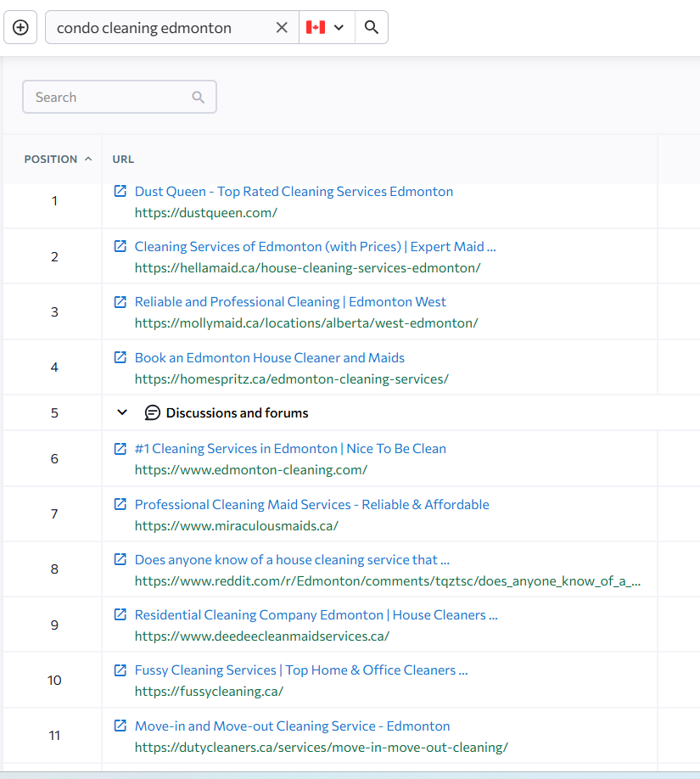The width and height of the screenshot is (700, 779).
Task: Click the magnifier icon in Search filter
Action: (x=199, y=98)
